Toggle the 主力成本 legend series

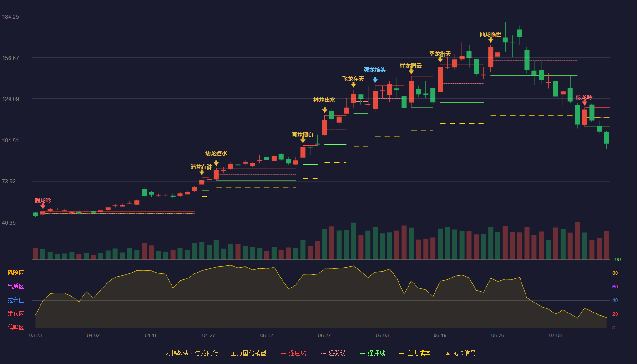(415, 353)
